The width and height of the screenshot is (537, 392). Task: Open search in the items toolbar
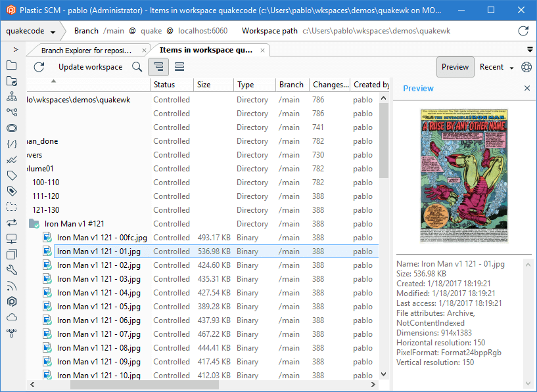pos(137,66)
